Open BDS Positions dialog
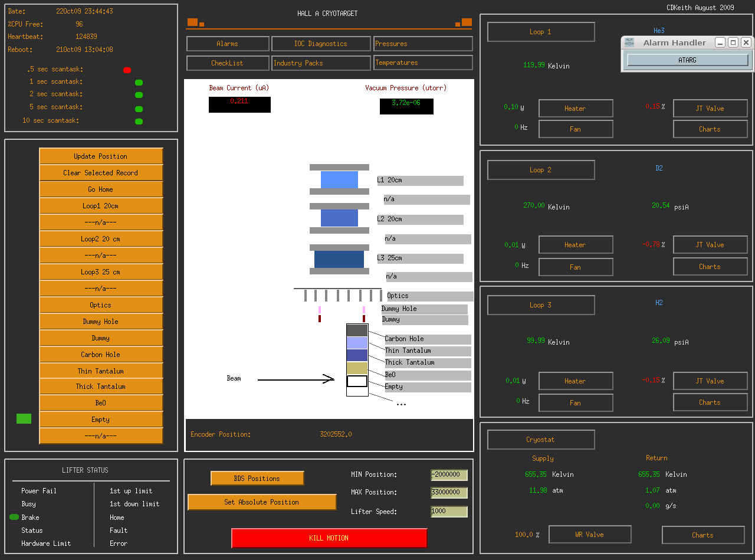The image size is (755, 560). [257, 479]
